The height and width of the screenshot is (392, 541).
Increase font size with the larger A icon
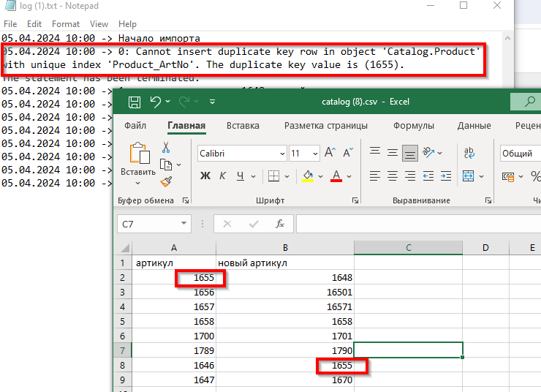pyautogui.click(x=329, y=154)
